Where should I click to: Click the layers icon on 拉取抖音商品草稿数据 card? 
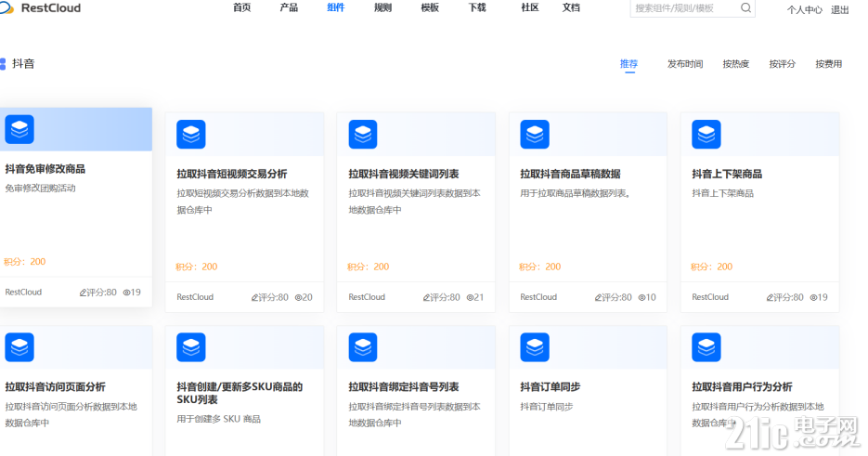(535, 134)
